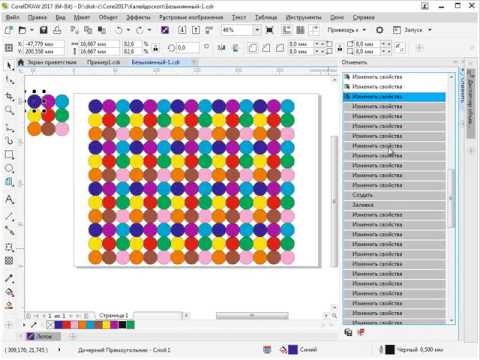Click the Paste icon
This screenshot has width=480, height=360.
[102, 30]
